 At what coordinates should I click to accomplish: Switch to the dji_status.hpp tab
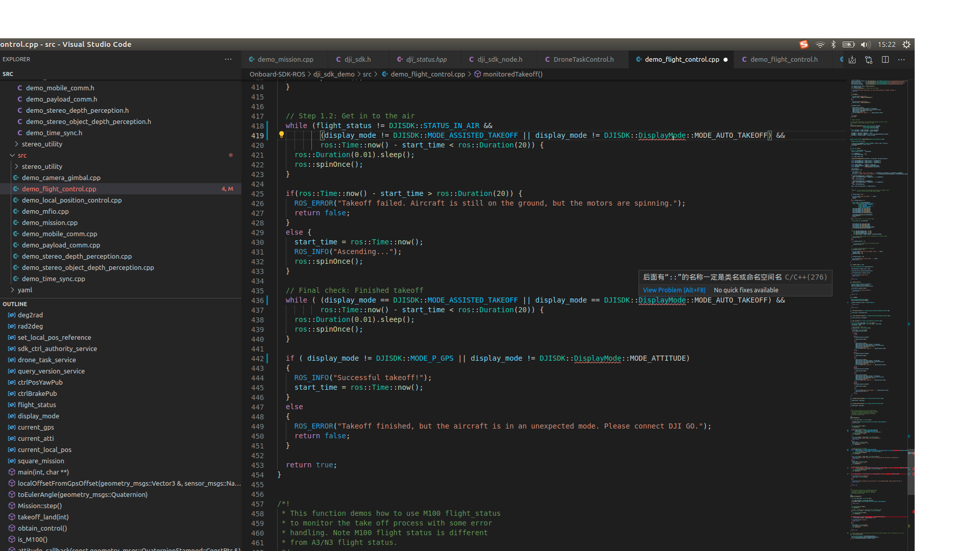click(426, 60)
